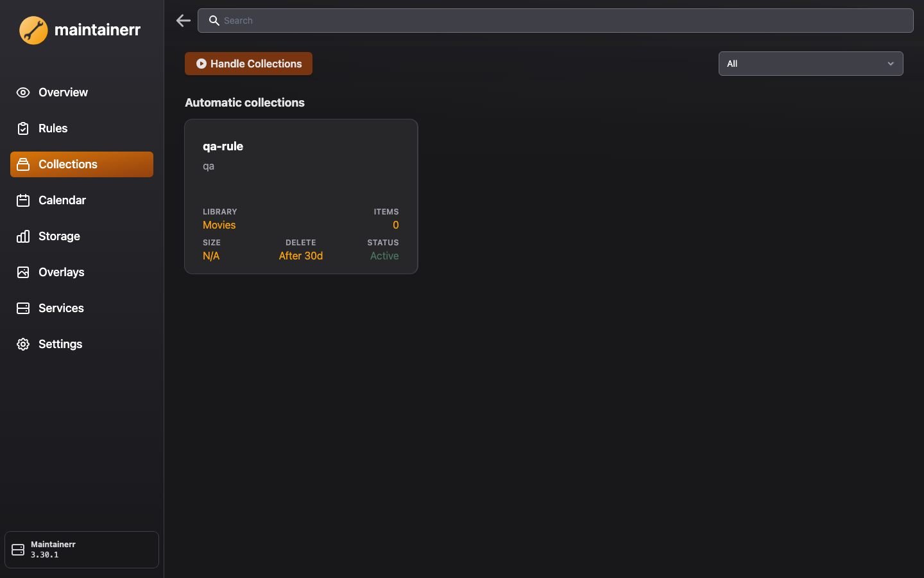Click the After 30d delete value
Screen dimensions: 924x578
tap(301, 256)
